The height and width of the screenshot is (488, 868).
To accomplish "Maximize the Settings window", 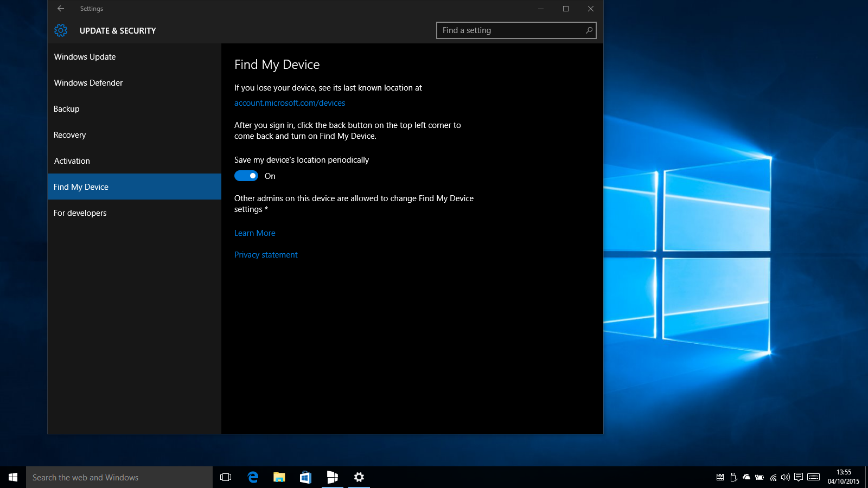I will (566, 9).
